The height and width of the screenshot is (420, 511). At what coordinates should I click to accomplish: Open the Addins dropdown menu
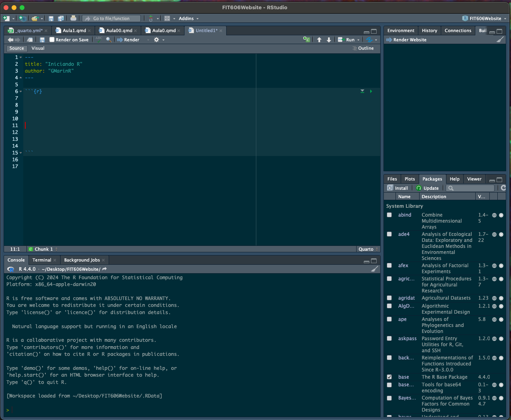pyautogui.click(x=189, y=18)
